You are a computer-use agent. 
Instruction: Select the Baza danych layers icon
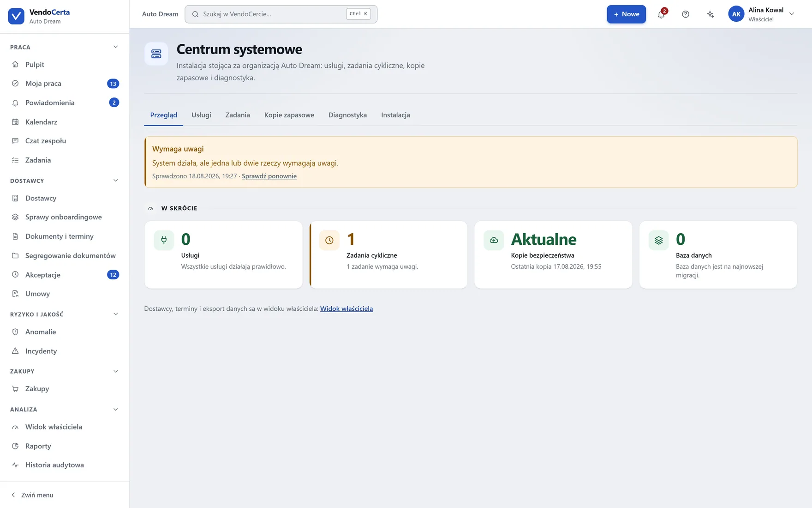click(659, 240)
